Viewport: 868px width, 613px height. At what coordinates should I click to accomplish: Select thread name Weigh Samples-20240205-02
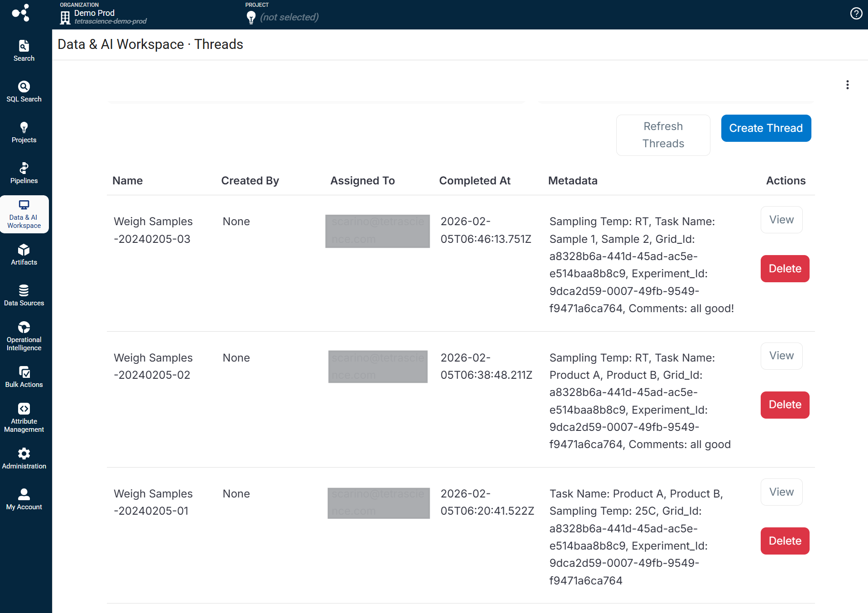[153, 367]
